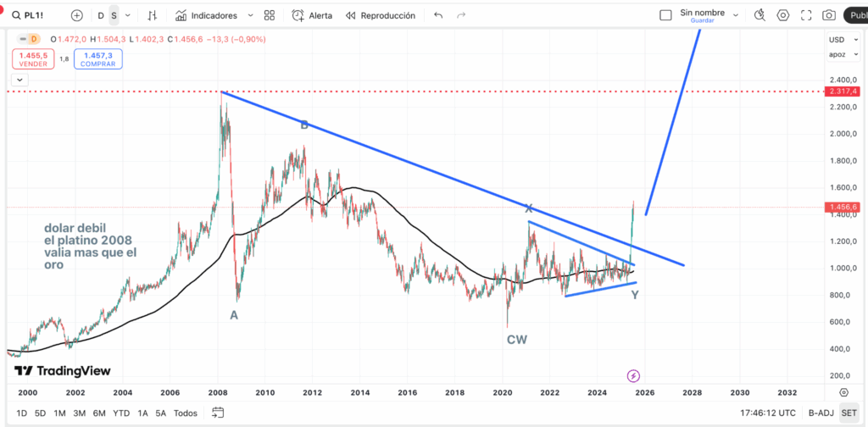
Task: Enter fullscreen mode
Action: [806, 15]
